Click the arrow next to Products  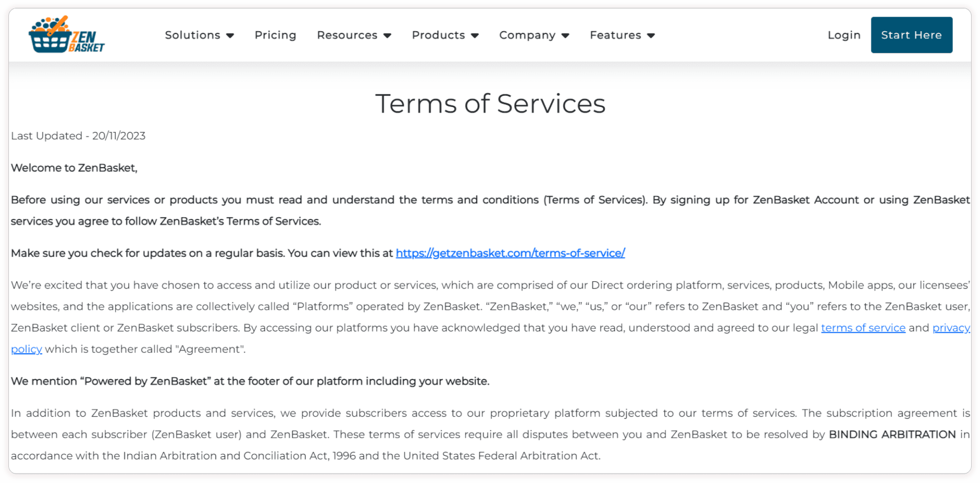[x=475, y=36]
